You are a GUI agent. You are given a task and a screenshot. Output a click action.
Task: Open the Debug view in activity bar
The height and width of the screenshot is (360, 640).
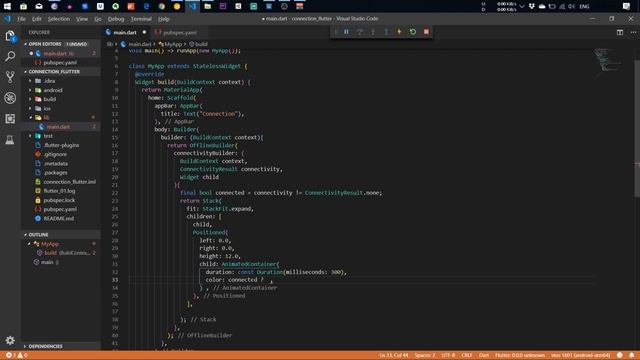pyautogui.click(x=10, y=98)
